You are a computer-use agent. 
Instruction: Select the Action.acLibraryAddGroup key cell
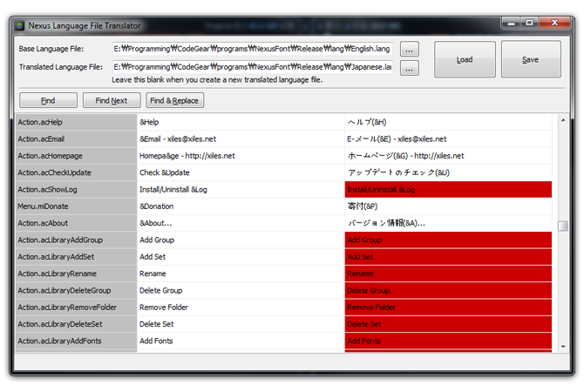tap(76, 240)
